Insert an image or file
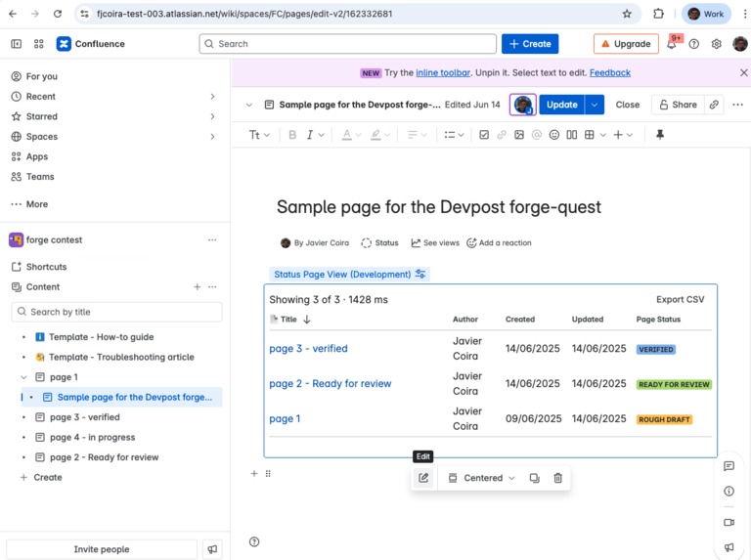Screen dimensions: 751x560 (518, 135)
